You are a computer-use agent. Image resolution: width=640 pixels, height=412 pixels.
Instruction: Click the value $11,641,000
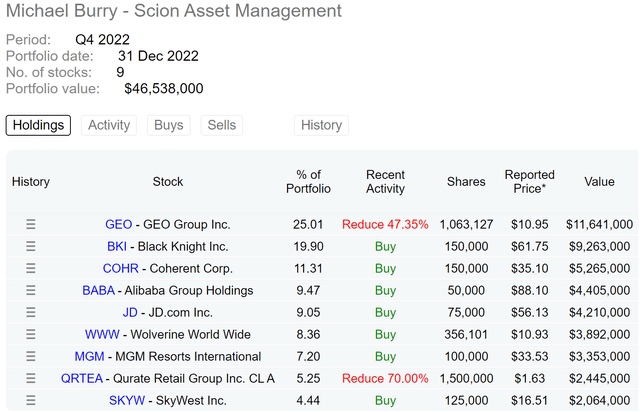(x=599, y=224)
